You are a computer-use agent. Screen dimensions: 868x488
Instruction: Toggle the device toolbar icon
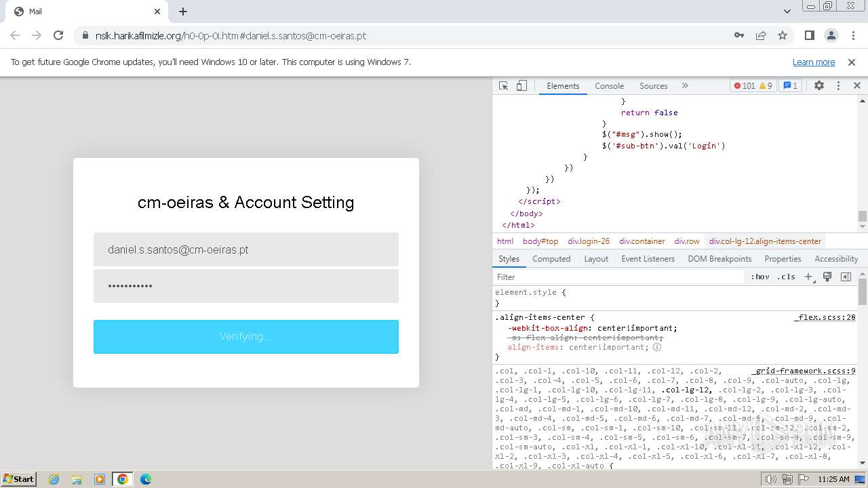point(521,86)
